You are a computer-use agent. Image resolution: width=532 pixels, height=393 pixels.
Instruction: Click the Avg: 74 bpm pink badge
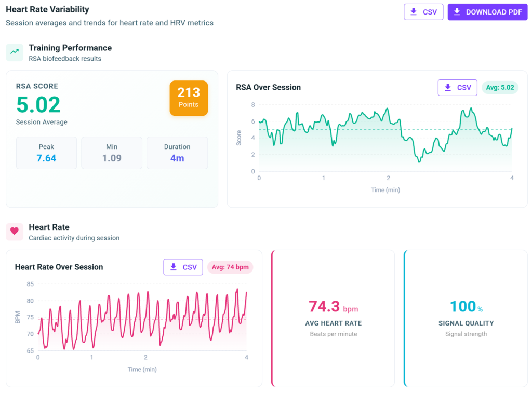pyautogui.click(x=230, y=267)
